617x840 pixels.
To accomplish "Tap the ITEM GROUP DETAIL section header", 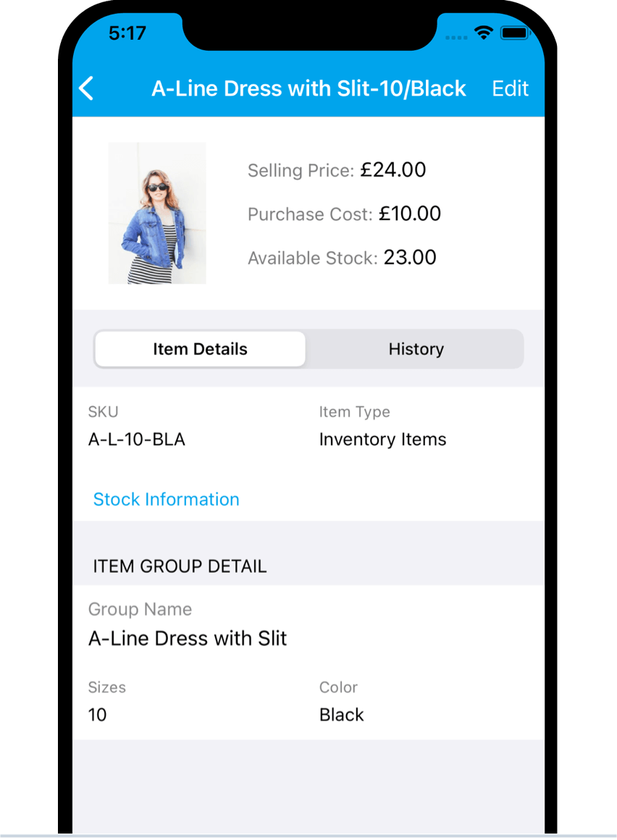I will click(x=180, y=566).
